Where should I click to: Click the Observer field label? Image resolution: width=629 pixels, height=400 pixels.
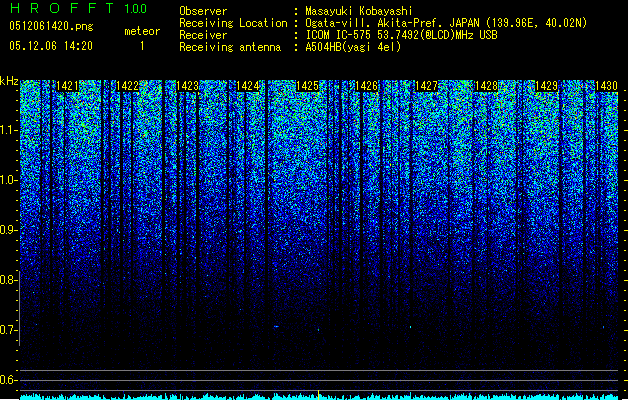(203, 11)
